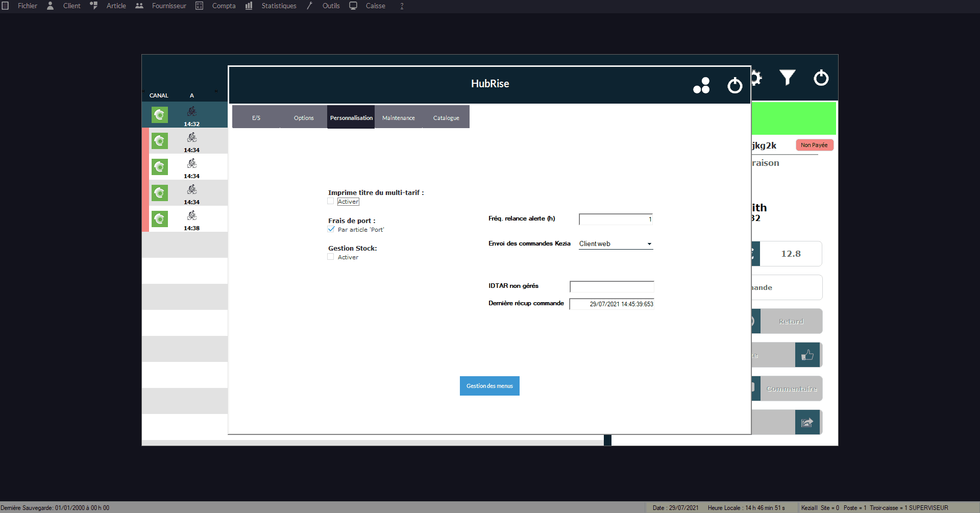Enable Imprime titre du multi-tarif Activer checkbox
Viewport: 980px width, 513px height.
pyautogui.click(x=331, y=201)
